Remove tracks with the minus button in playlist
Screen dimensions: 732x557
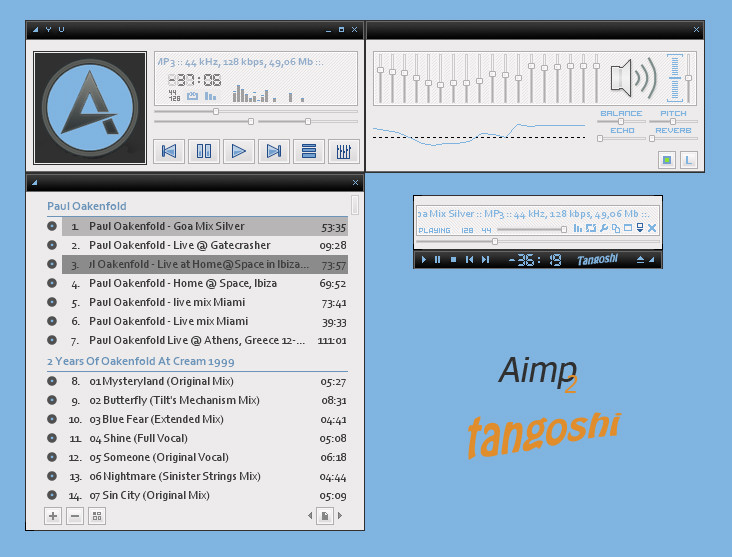pyautogui.click(x=75, y=516)
